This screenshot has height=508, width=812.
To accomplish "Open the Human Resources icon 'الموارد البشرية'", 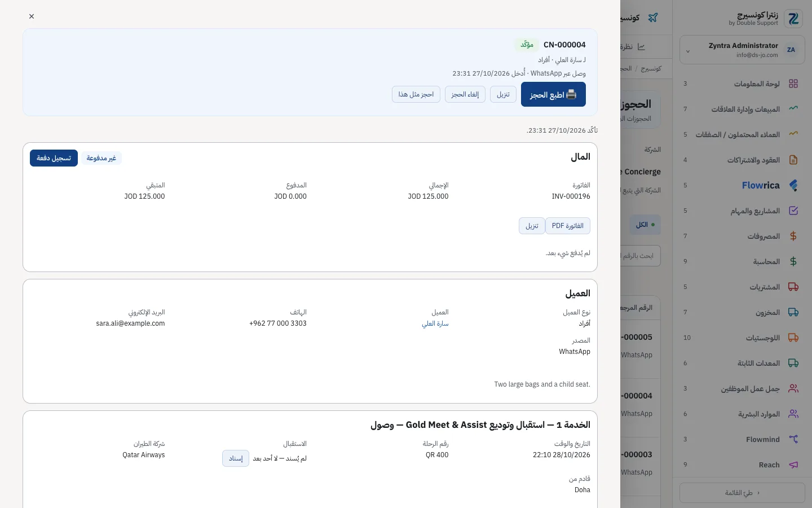I will tap(793, 414).
